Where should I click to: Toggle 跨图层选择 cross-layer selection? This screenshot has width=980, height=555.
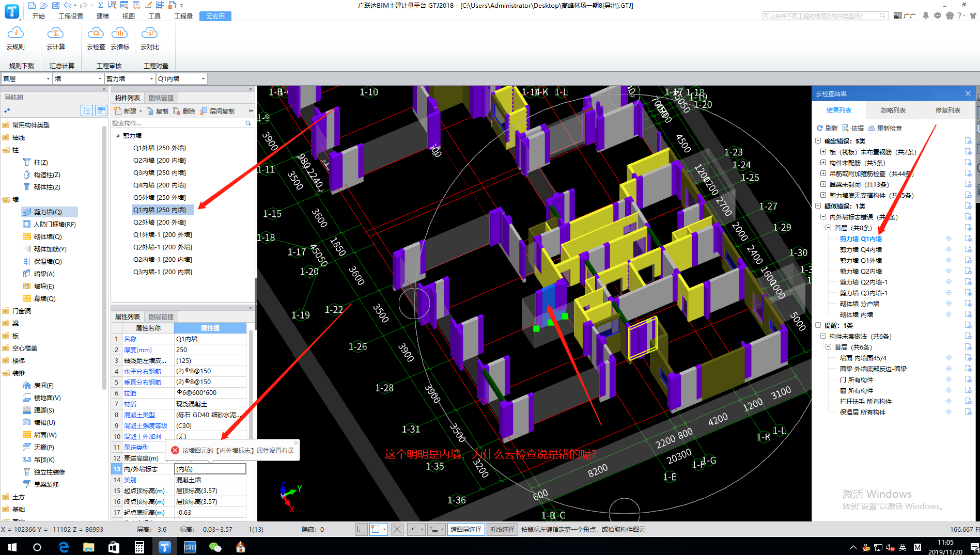[x=465, y=529]
